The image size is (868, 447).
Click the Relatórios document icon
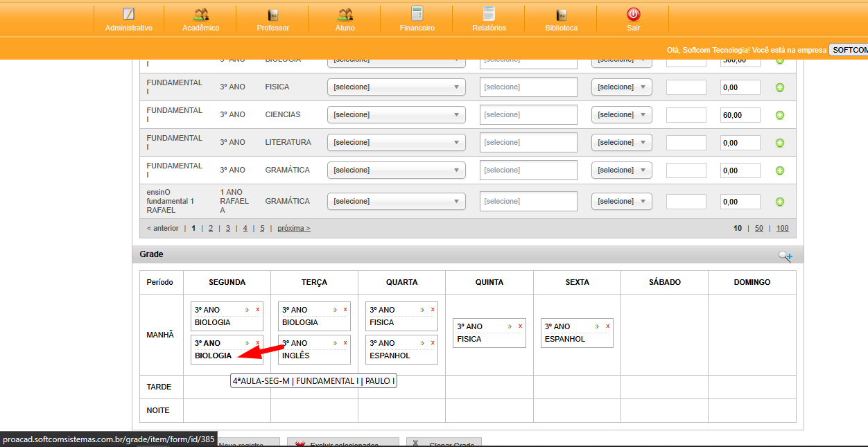(489, 15)
